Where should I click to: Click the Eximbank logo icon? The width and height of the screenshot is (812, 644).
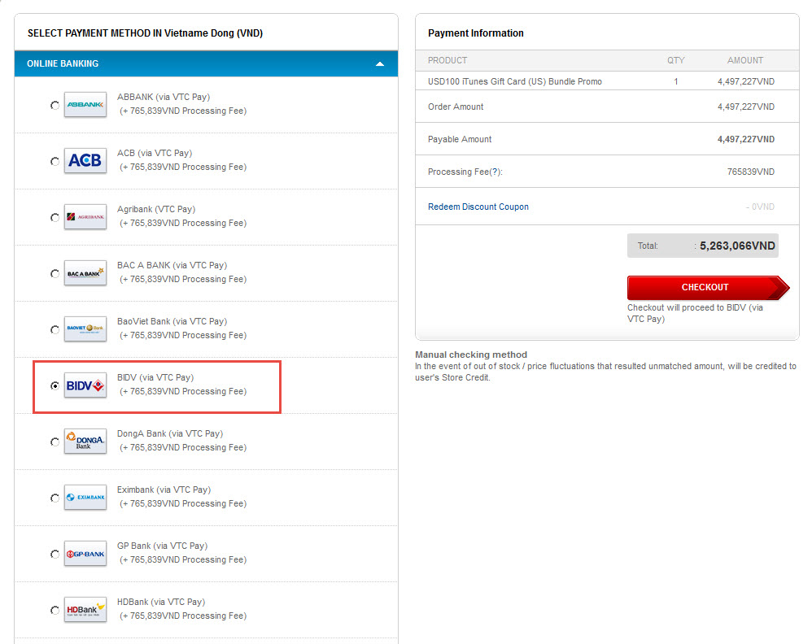pos(85,497)
